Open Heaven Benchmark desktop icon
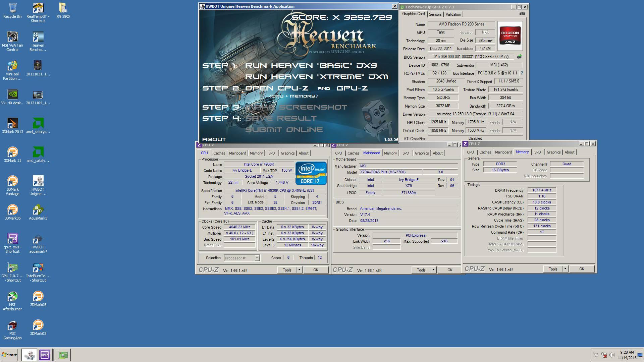The height and width of the screenshot is (362, 644). point(38,42)
